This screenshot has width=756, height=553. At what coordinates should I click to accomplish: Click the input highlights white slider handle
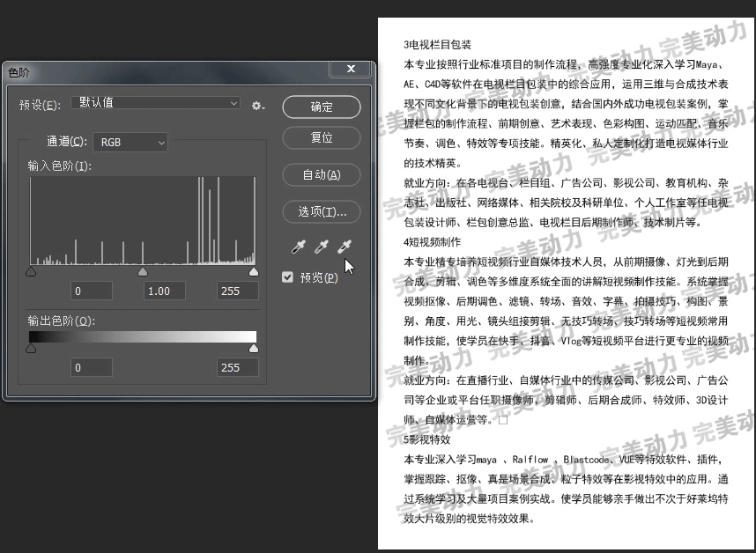pos(254,272)
